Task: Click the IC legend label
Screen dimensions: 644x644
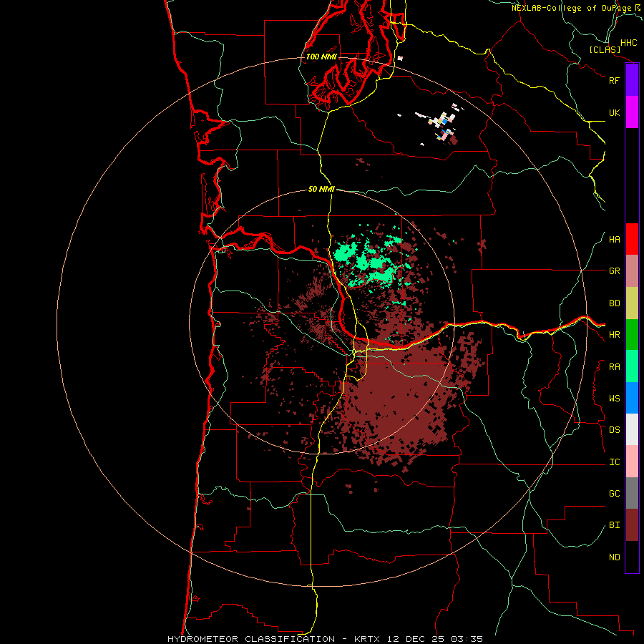Action: (614, 462)
